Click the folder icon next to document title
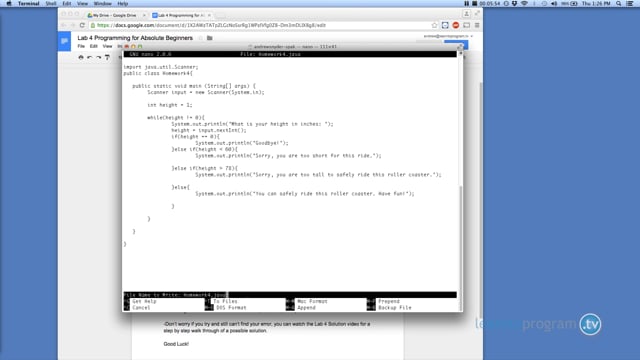Image resolution: width=640 pixels, height=360 pixels. click(209, 38)
